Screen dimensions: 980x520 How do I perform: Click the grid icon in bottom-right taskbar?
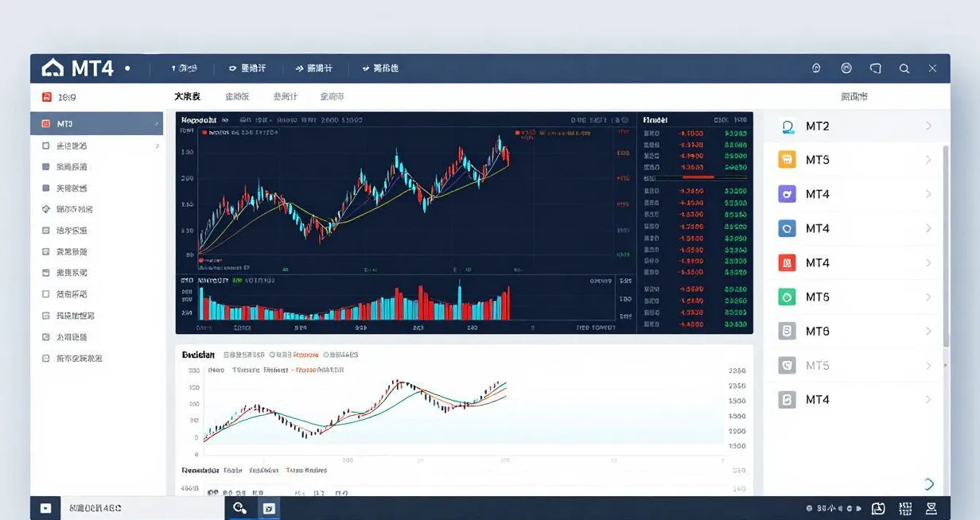click(904, 508)
